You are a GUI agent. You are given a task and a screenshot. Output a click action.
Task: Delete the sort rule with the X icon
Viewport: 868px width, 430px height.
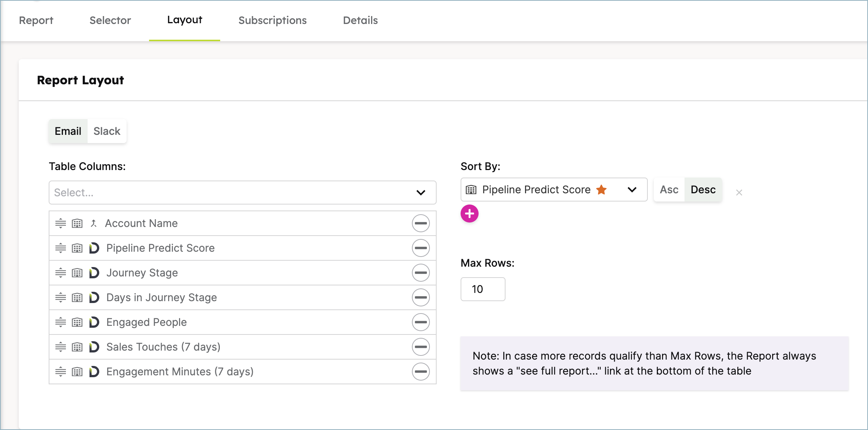coord(739,193)
